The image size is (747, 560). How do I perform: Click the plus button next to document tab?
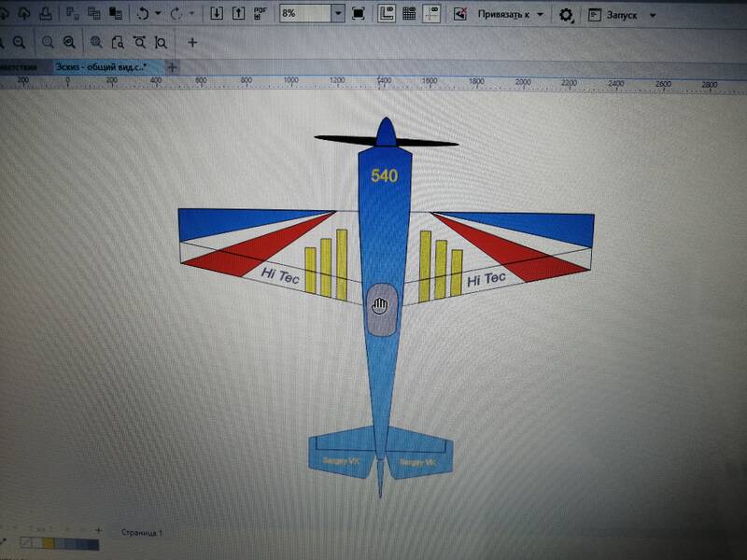(x=171, y=66)
